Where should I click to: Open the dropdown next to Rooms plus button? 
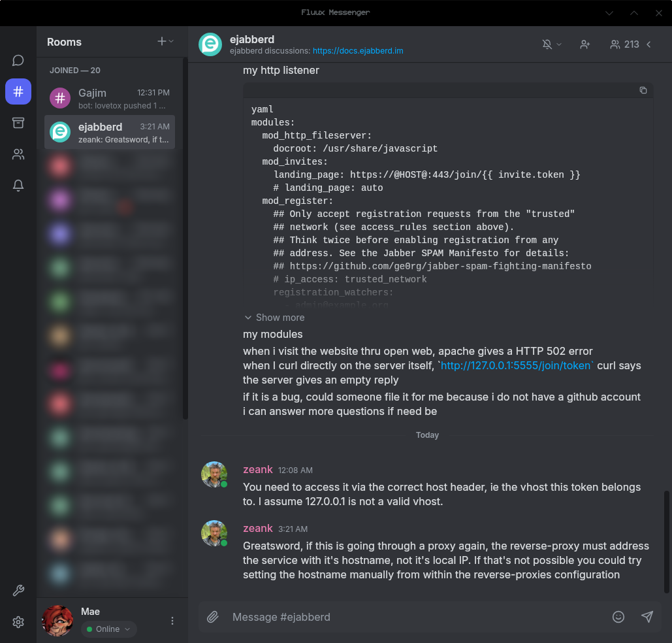(170, 42)
